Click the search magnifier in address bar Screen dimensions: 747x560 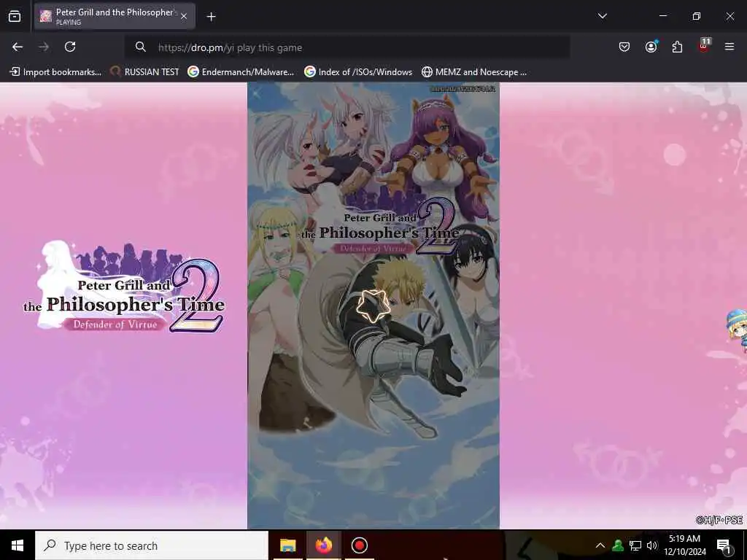tap(140, 47)
